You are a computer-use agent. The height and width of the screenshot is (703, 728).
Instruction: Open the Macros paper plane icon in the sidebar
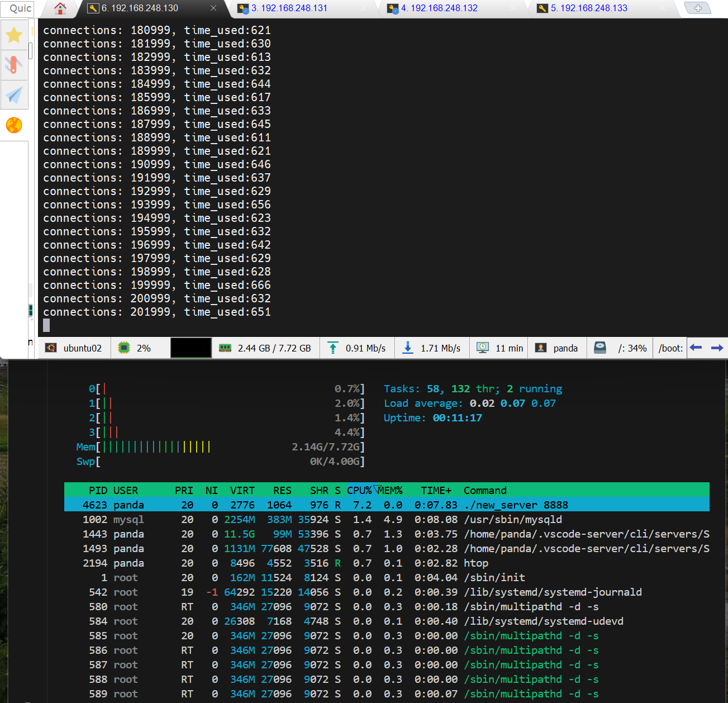point(14,95)
